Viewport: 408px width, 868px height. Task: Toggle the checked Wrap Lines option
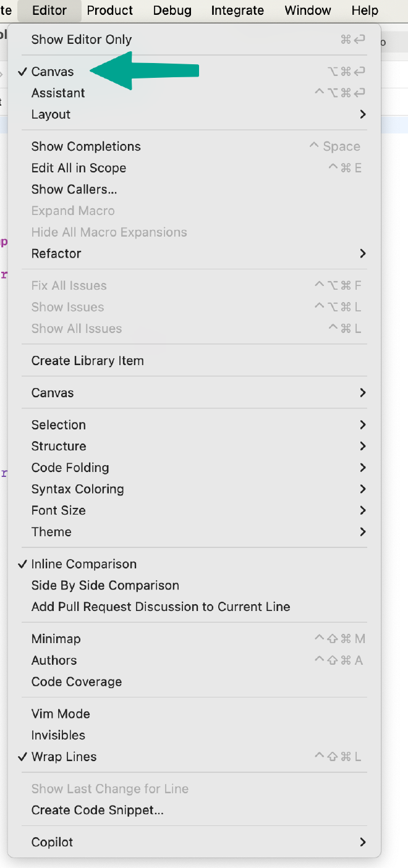coord(64,757)
